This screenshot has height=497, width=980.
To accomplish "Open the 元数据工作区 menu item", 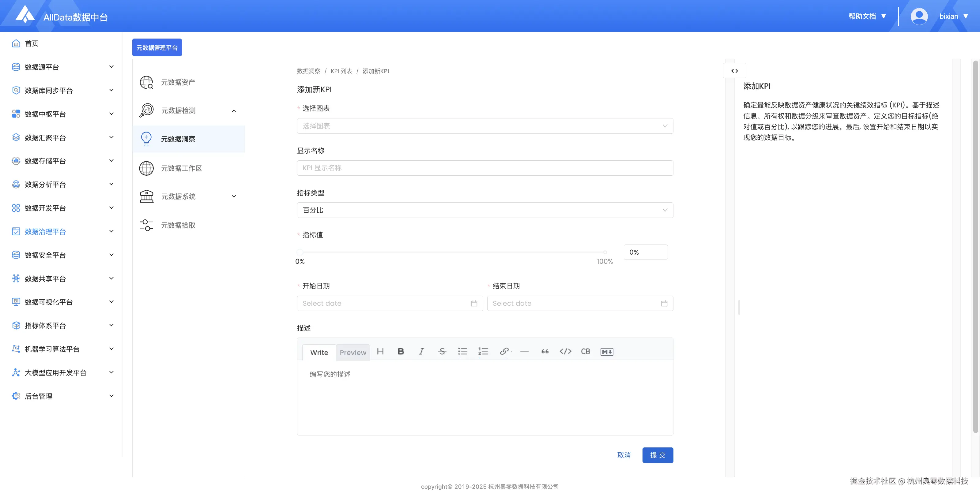I will click(x=181, y=168).
